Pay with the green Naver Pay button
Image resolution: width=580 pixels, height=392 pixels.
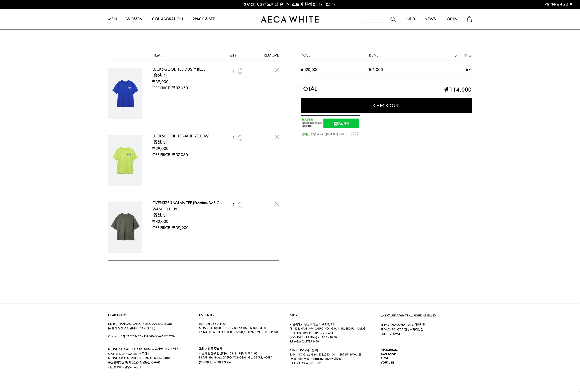(x=341, y=123)
